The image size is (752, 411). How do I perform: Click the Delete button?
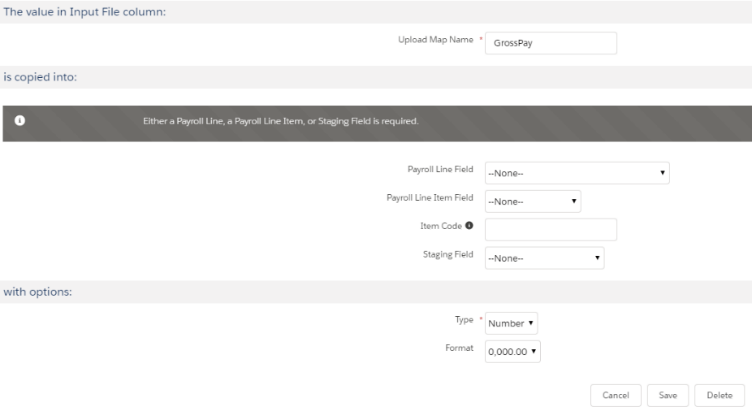coord(719,395)
